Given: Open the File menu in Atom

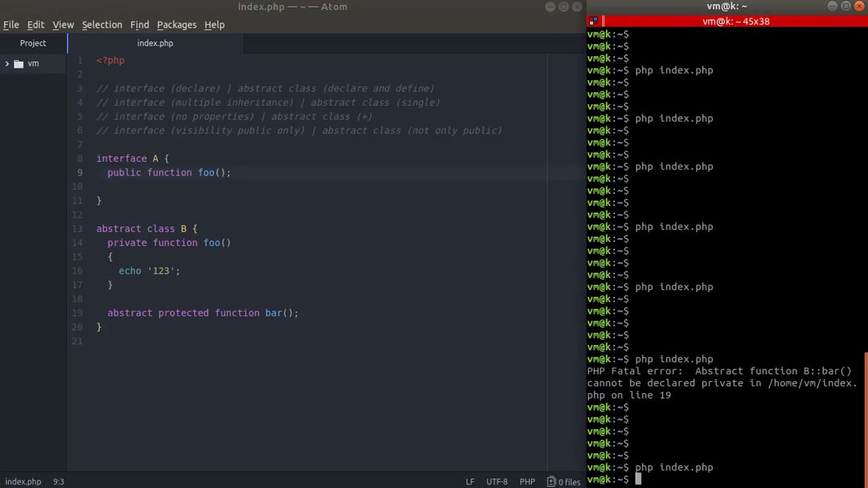Looking at the screenshot, I should [x=11, y=24].
